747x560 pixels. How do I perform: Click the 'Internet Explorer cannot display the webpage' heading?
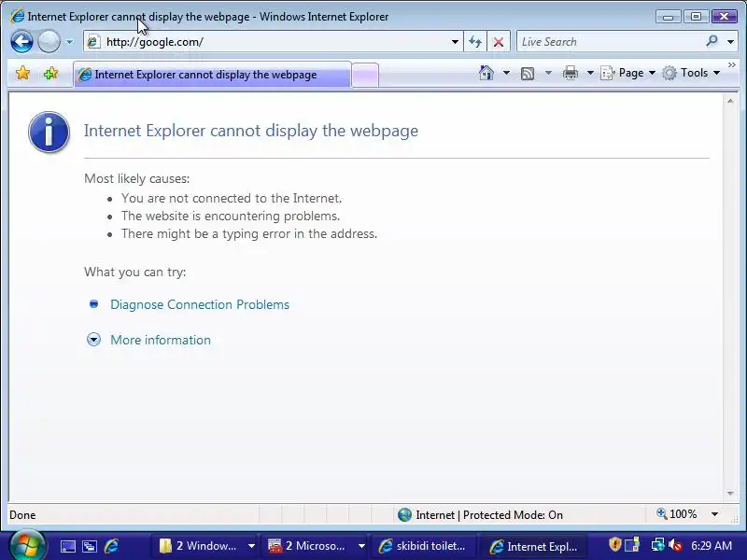coord(251,131)
